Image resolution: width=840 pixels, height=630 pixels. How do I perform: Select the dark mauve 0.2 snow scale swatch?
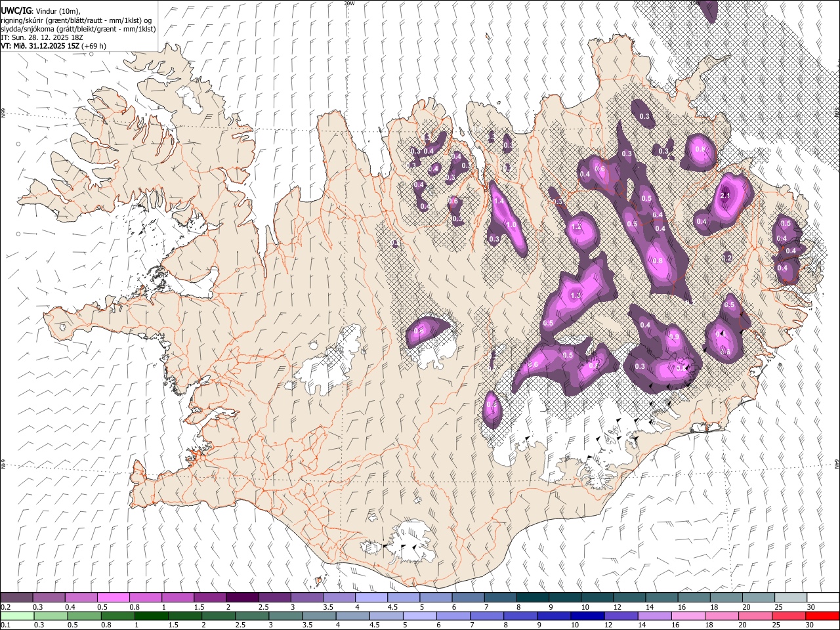[16, 597]
